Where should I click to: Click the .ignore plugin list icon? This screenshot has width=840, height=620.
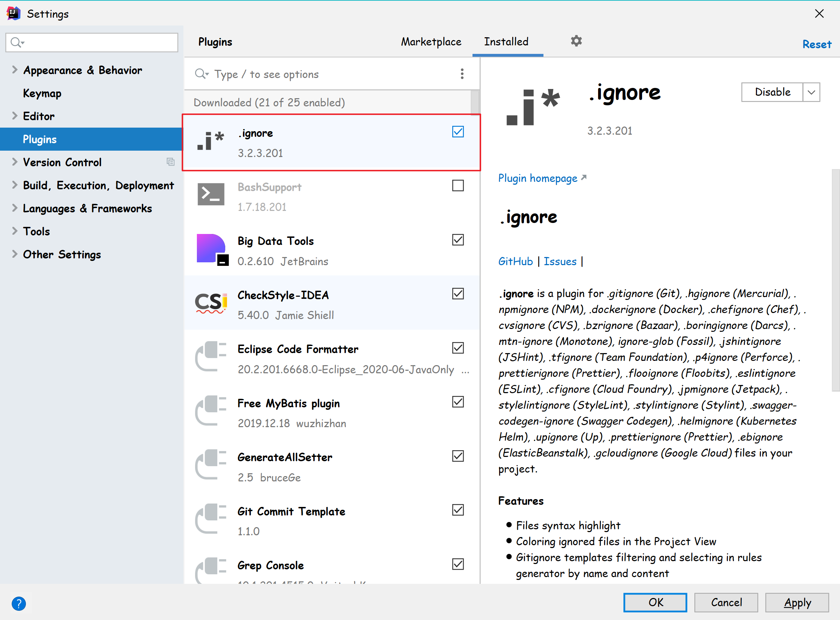(x=211, y=141)
